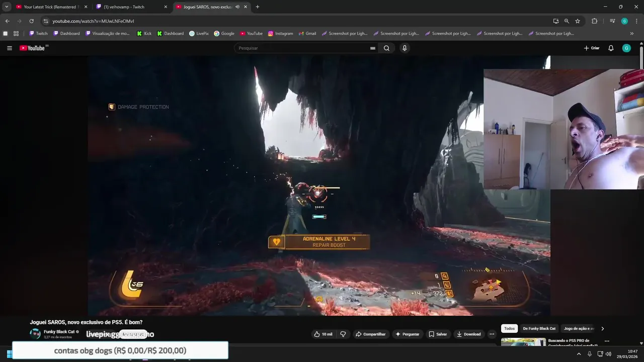
Task: Open the Chrome three-dot menu
Action: click(636, 21)
